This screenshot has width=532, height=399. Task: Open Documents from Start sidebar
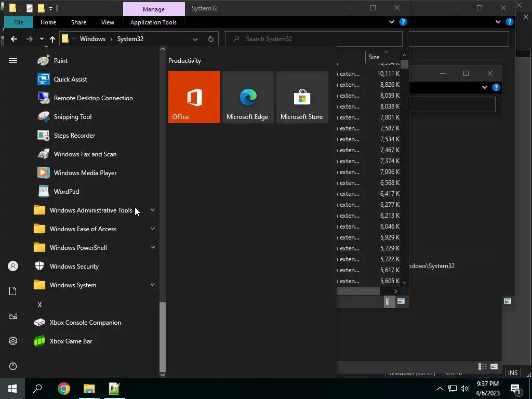[x=13, y=291]
